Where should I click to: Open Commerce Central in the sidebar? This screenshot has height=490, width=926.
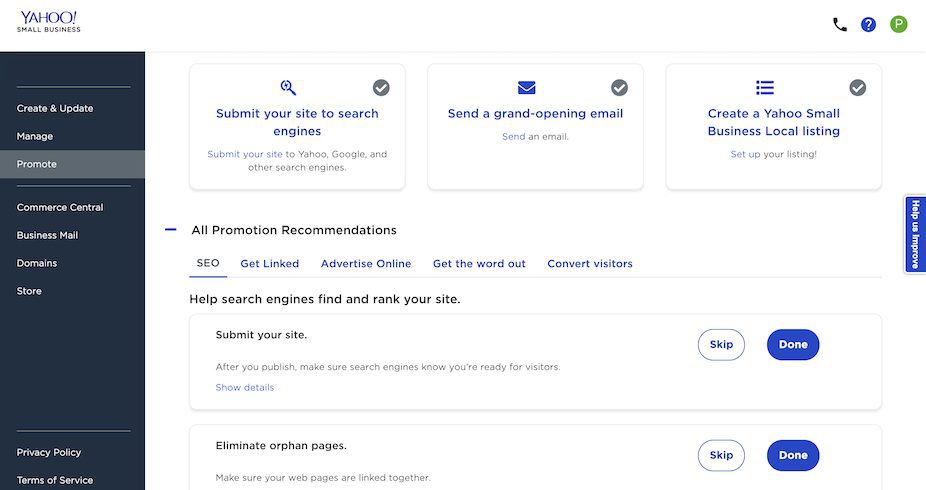coord(60,208)
